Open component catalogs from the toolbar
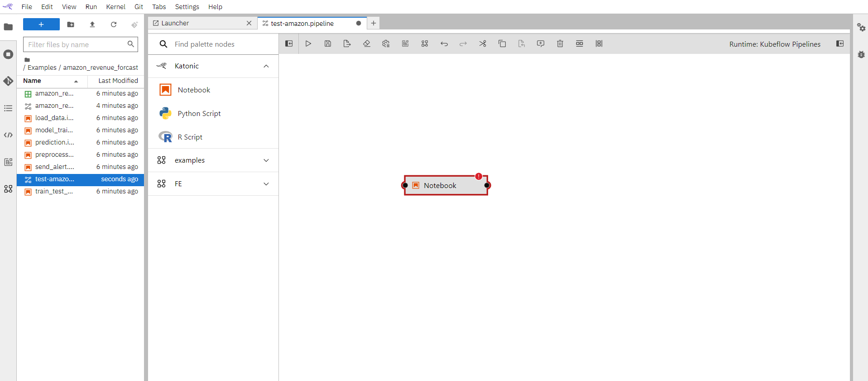868x381 pixels. click(425, 43)
